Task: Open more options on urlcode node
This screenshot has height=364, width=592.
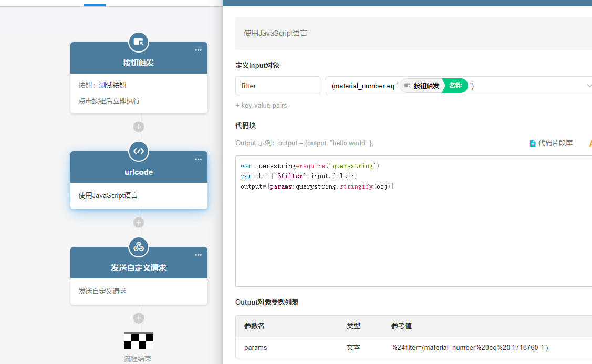Action: point(198,160)
